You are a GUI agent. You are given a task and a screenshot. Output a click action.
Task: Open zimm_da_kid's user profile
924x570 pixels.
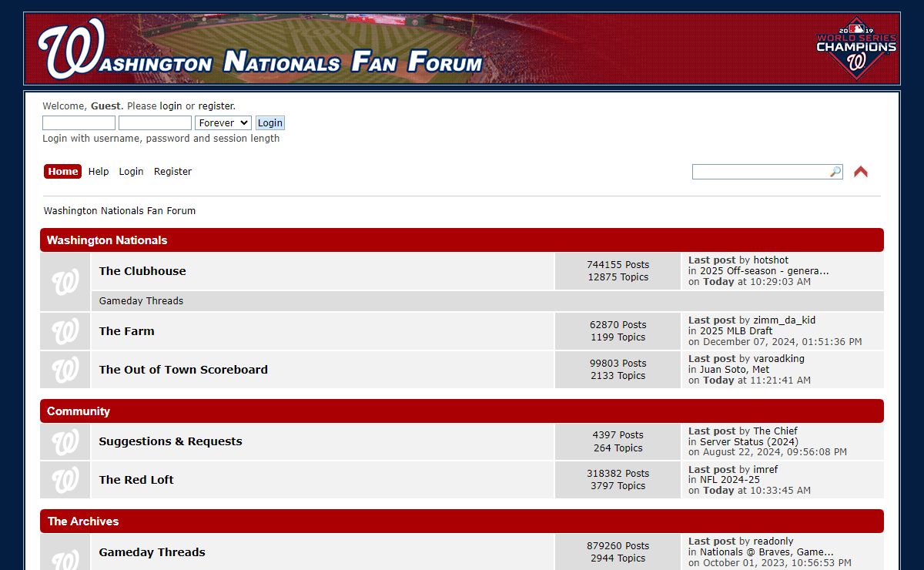(784, 320)
